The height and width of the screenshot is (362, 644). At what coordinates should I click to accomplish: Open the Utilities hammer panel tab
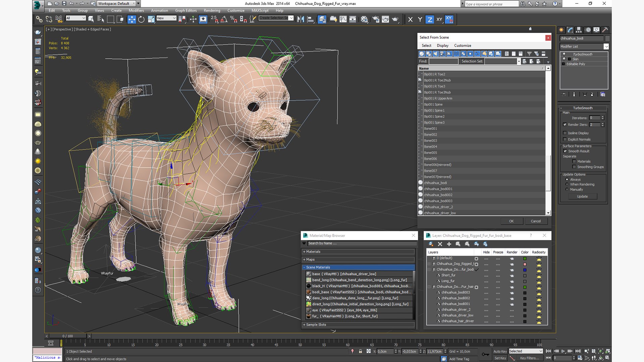pos(605,30)
